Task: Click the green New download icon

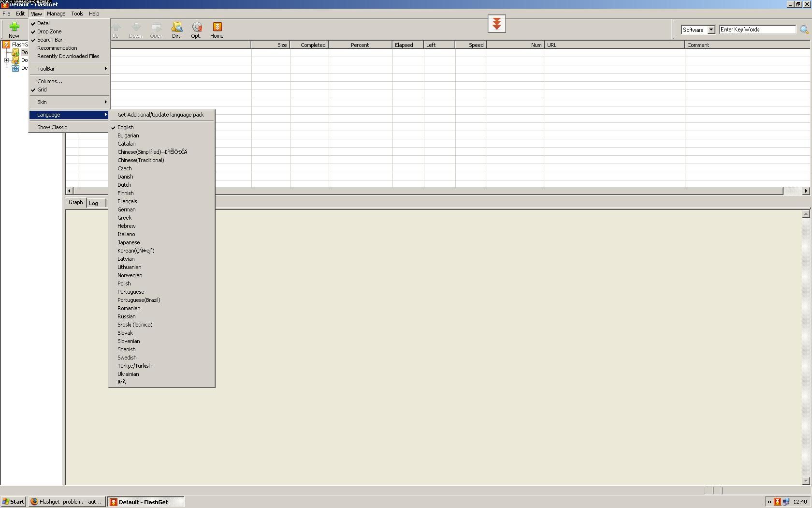Action: pos(14,27)
